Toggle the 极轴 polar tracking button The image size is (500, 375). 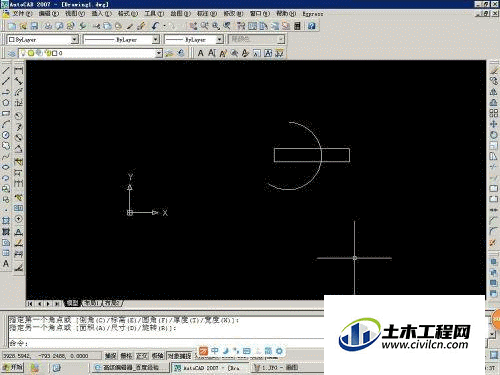tap(158, 356)
